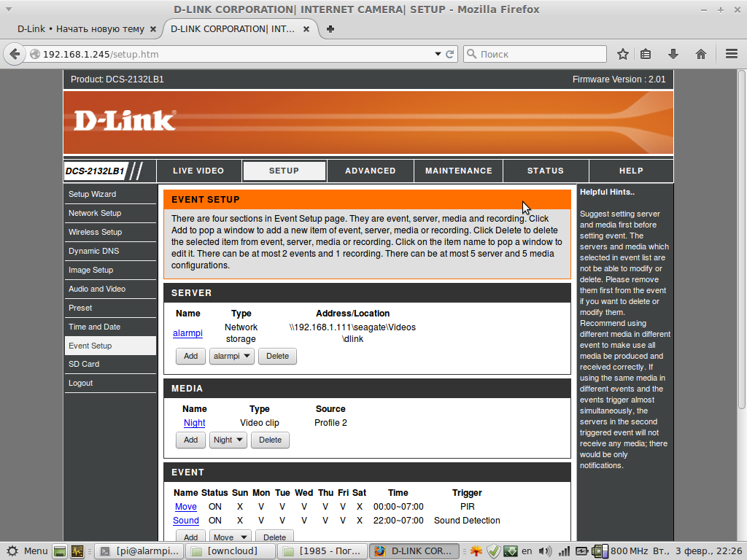Click the page vertical scrollbar

[x=741, y=238]
